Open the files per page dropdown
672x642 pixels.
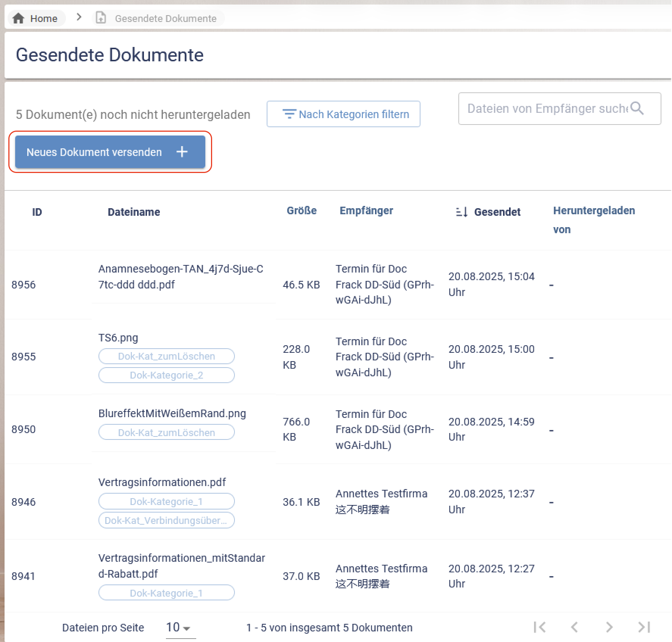point(178,627)
